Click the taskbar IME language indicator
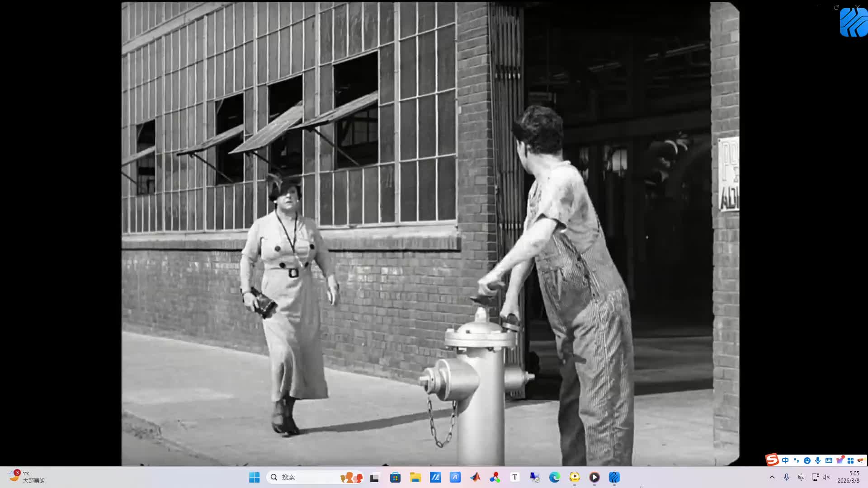This screenshot has width=868, height=488. pos(801,477)
